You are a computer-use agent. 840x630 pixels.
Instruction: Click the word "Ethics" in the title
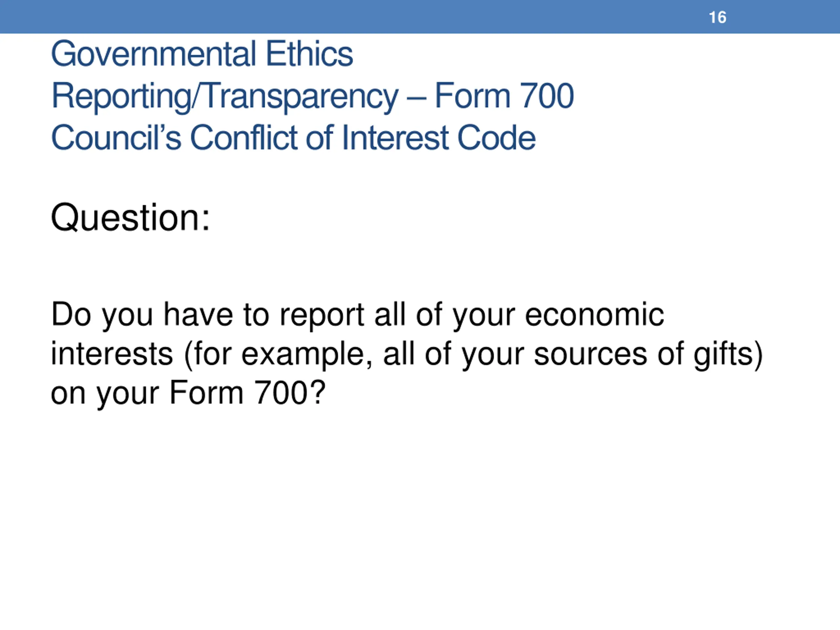click(x=309, y=54)
